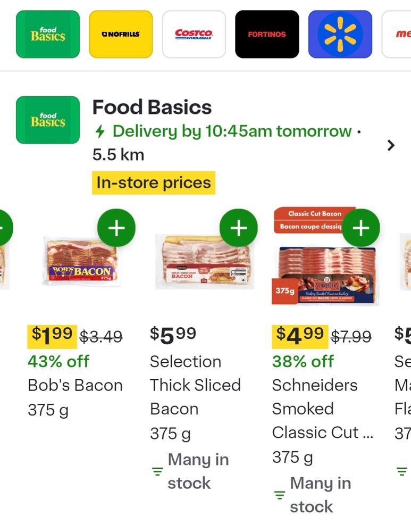The height and width of the screenshot is (532, 411).
Task: Open the Food Basics logo beside heading
Action: point(48,120)
